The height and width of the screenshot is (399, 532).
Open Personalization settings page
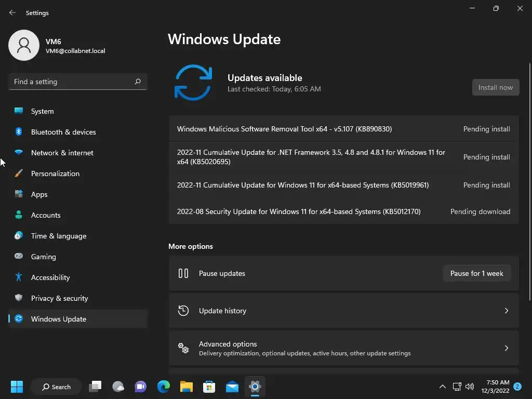point(78,174)
